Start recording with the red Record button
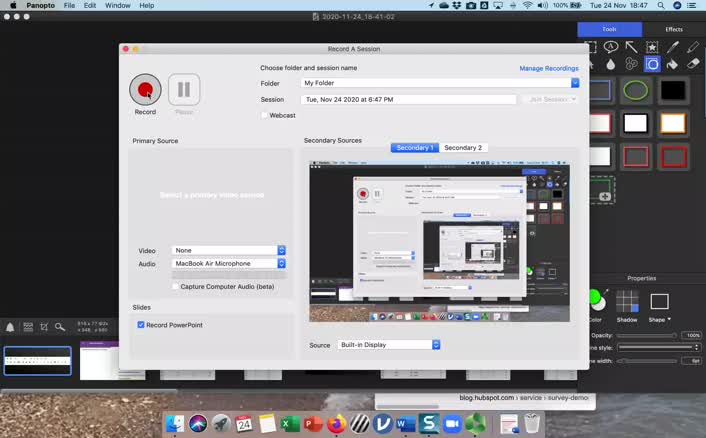Image resolution: width=706 pixels, height=438 pixels. (145, 89)
